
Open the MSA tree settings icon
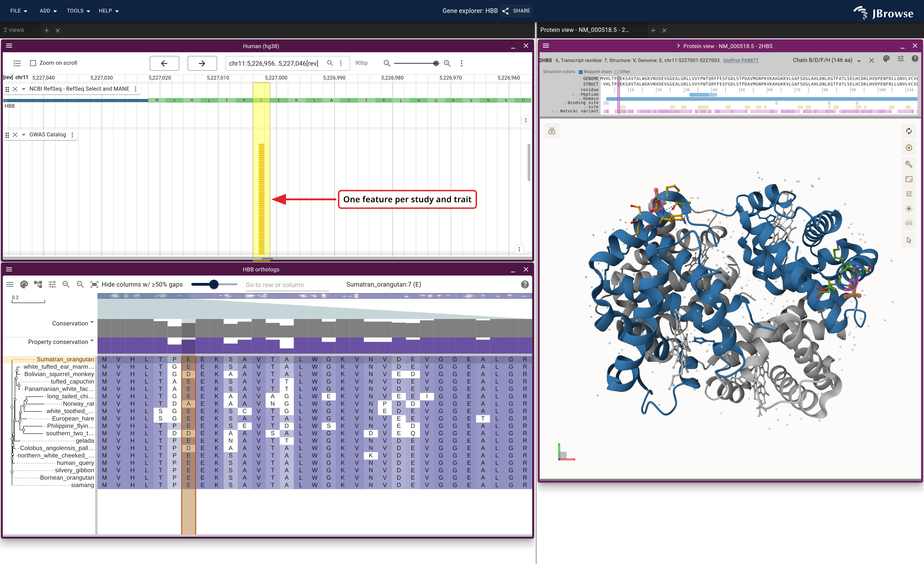pos(38,285)
